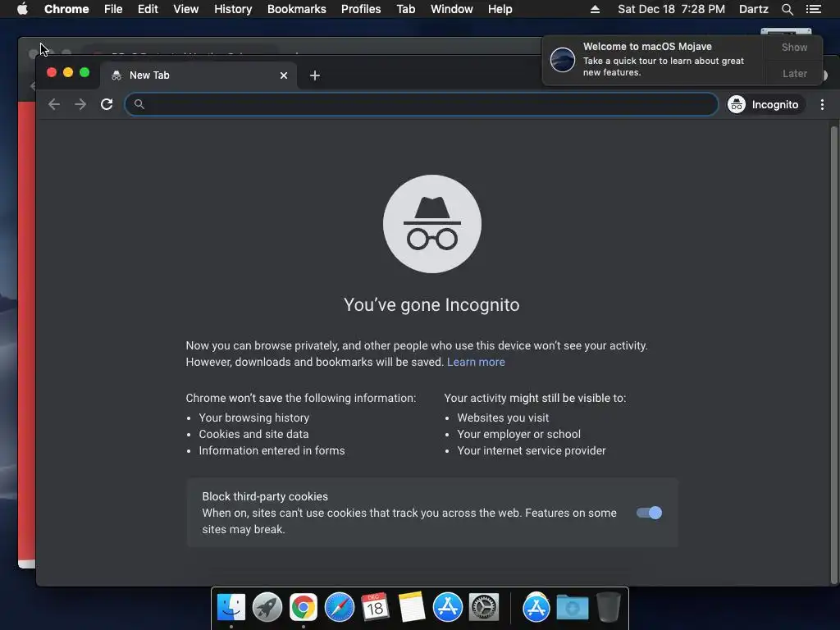Click the search magnifier in address bar
This screenshot has height=630, width=840.
point(139,104)
